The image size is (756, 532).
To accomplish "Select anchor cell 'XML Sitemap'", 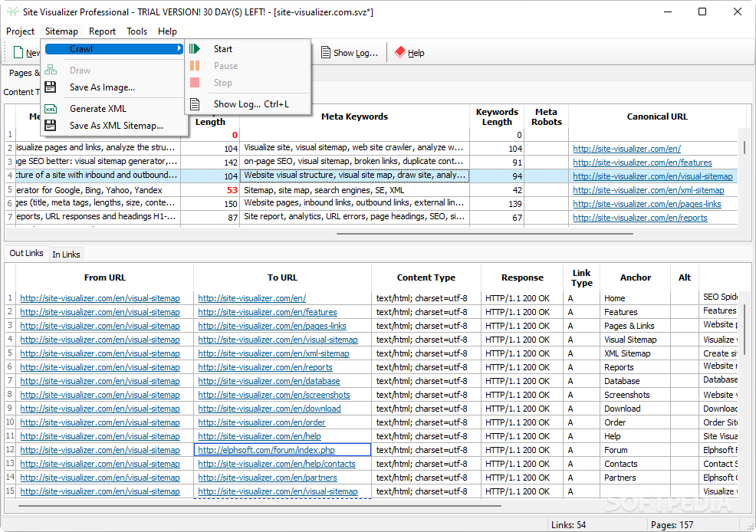I will (636, 353).
